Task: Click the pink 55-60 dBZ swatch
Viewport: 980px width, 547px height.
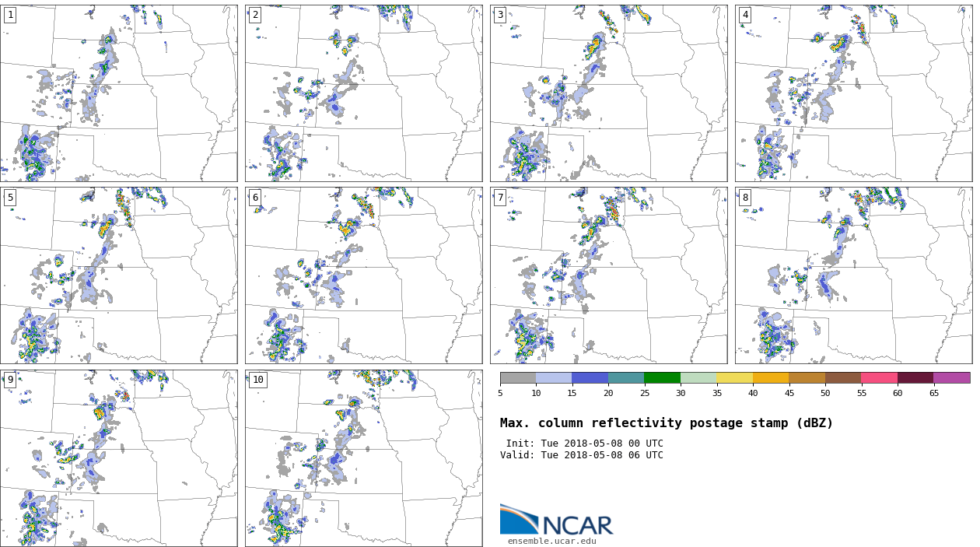Action: (x=879, y=377)
